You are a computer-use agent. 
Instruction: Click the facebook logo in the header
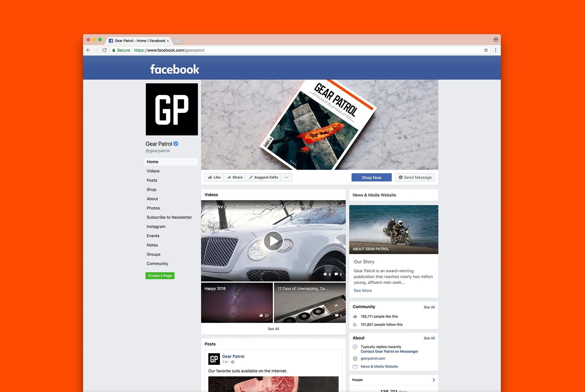click(x=174, y=69)
